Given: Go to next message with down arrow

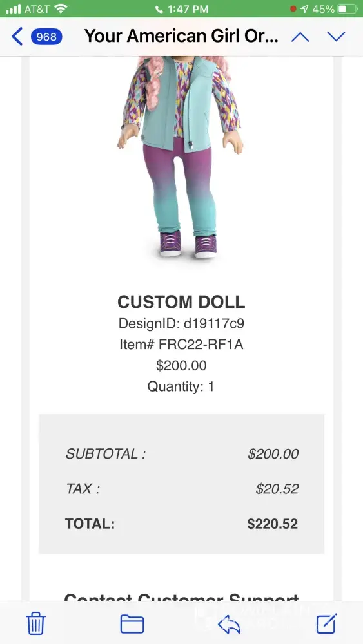Looking at the screenshot, I should click(x=337, y=37).
